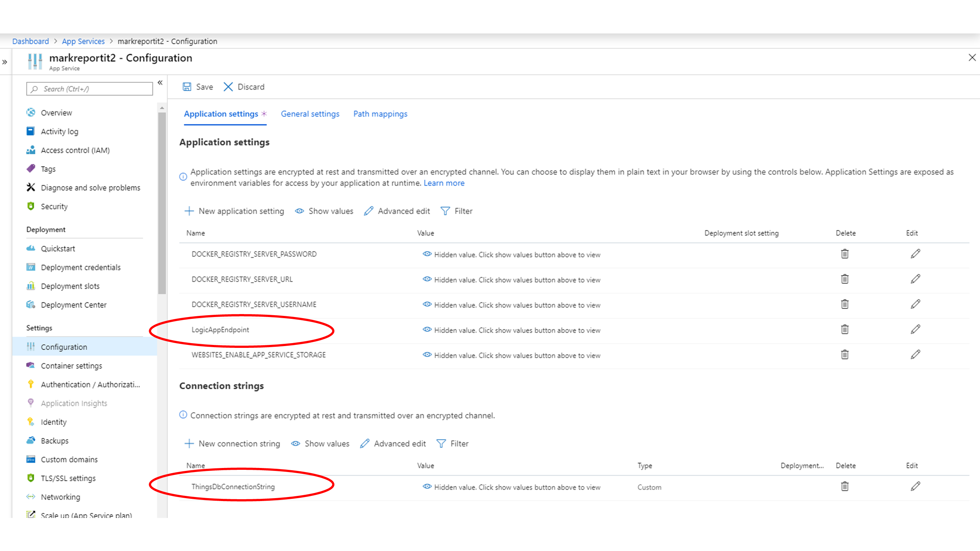Image resolution: width=980 pixels, height=551 pixels.
Task: Edit WEBSITES_ENABLE_APP_SERVICE_STORAGE pencil icon
Action: coord(915,354)
